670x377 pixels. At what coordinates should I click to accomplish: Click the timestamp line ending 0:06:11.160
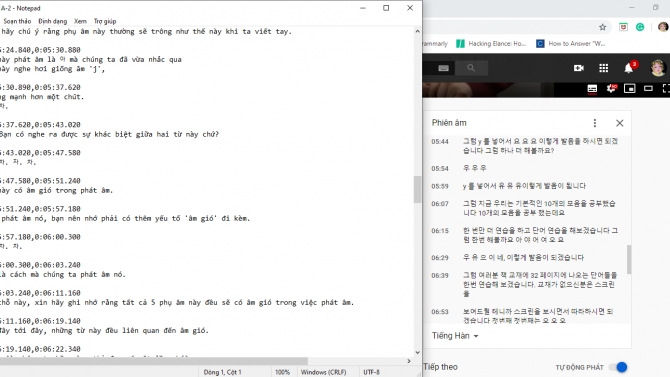(x=40, y=293)
